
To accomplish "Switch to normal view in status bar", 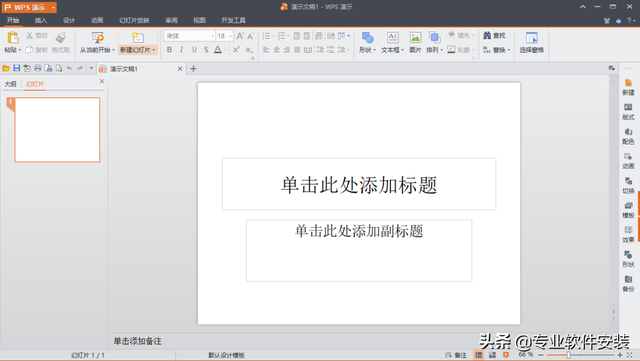I will point(479,355).
